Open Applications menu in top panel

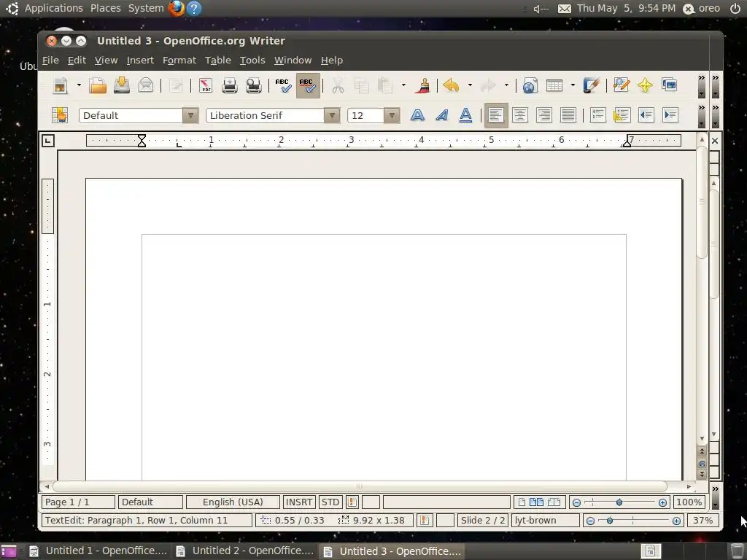53,8
